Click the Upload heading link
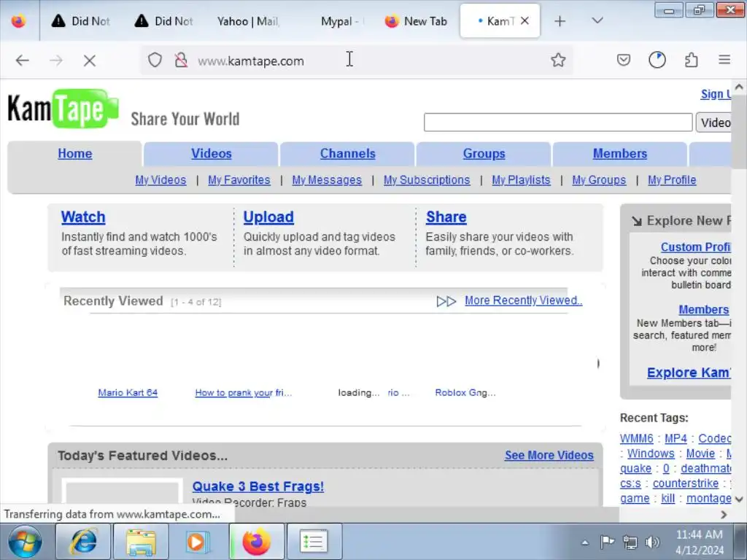The width and height of the screenshot is (747, 560). (268, 217)
